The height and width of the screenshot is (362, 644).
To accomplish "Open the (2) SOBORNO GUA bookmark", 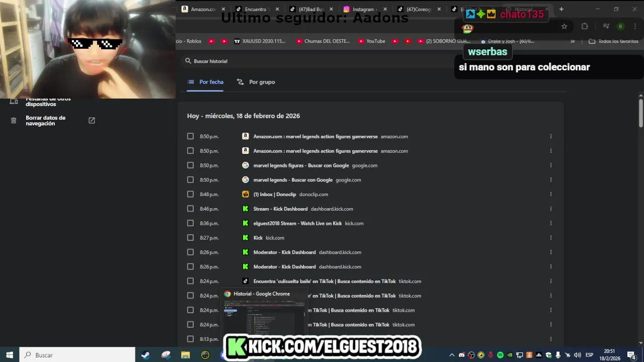I will tap(443, 41).
